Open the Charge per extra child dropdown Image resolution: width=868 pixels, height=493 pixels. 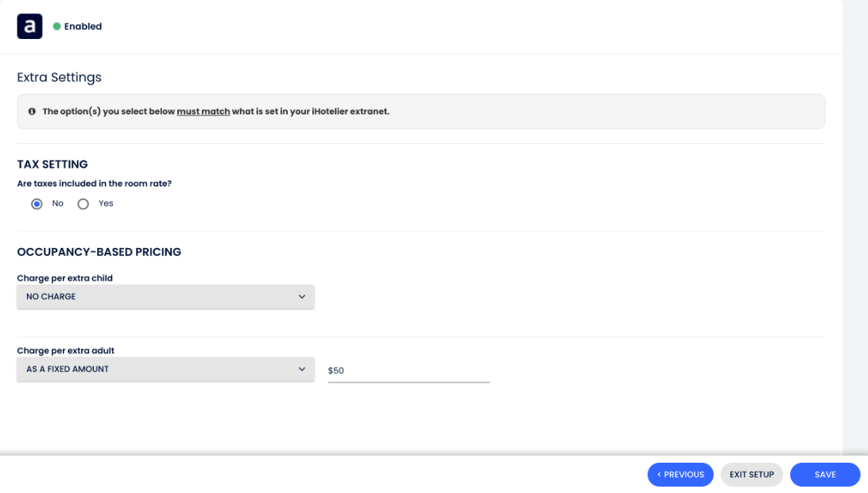pos(165,297)
